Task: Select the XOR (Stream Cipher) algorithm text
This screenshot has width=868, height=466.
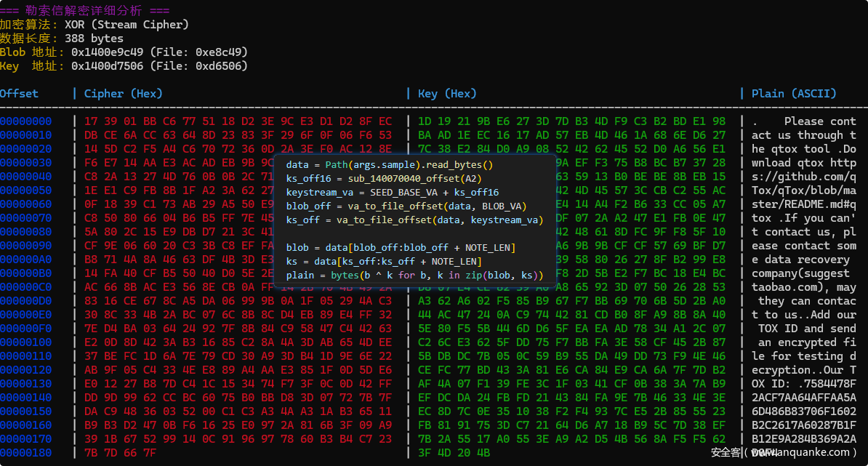Action: click(x=126, y=25)
